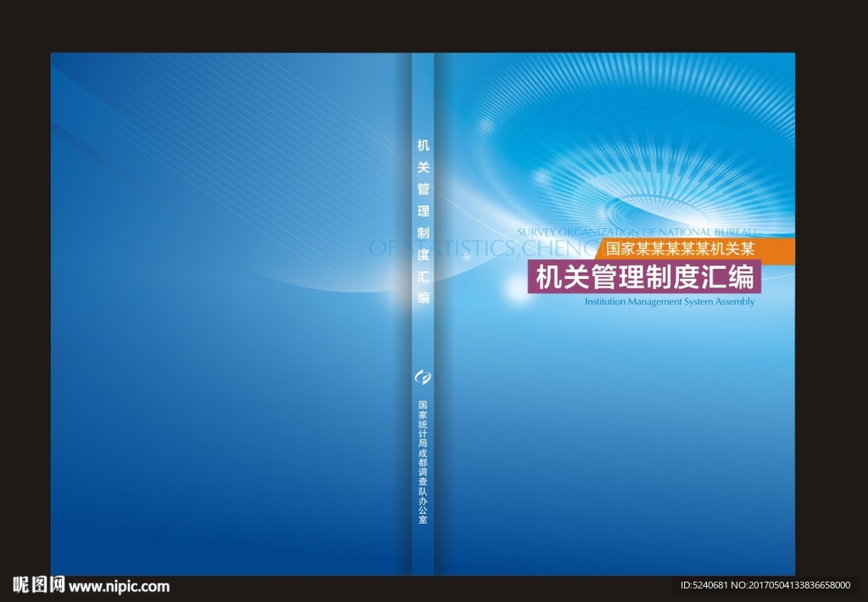Screen dimensions: 868x602
Task: Select spine text 国家统计局成都调查队办公室
Action: [x=423, y=462]
